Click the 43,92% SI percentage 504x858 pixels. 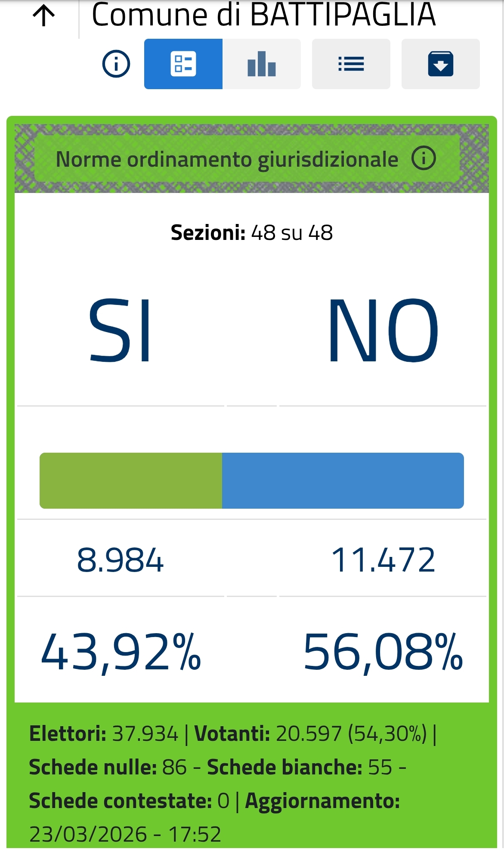[121, 652]
